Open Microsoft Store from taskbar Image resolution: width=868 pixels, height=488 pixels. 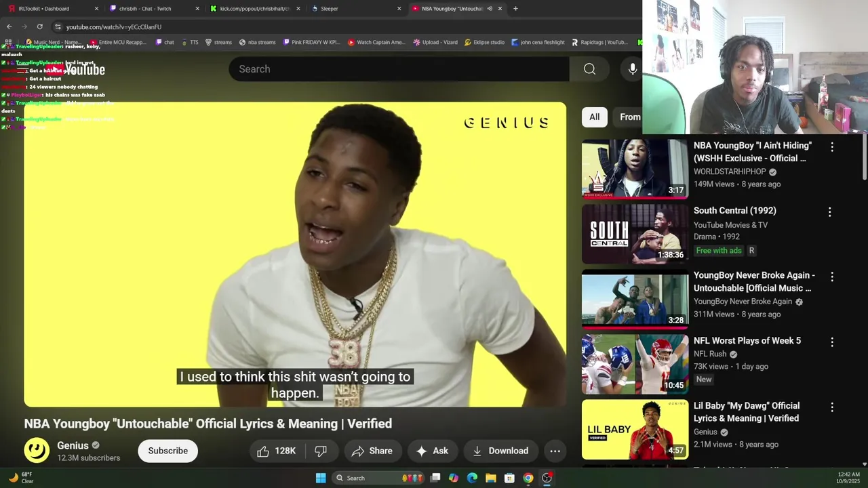pyautogui.click(x=509, y=478)
